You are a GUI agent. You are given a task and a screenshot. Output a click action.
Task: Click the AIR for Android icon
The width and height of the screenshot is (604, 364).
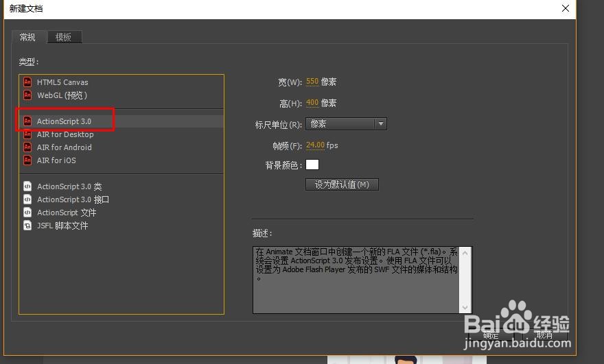click(x=27, y=147)
